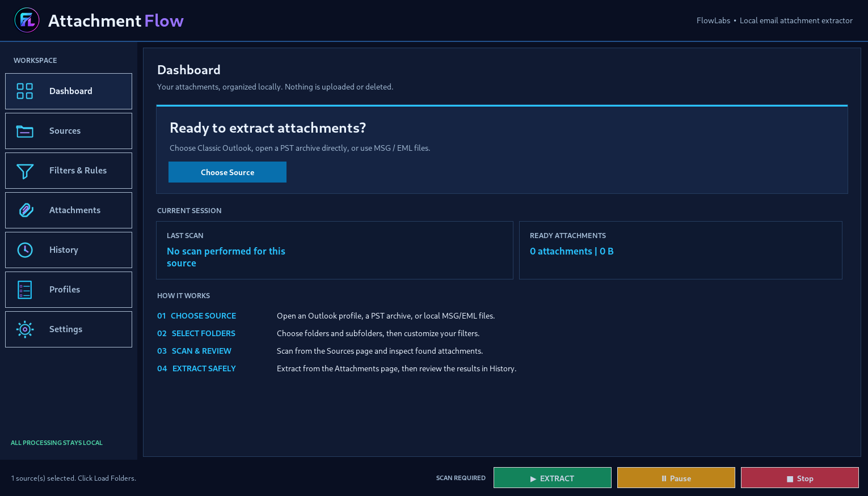The image size is (868, 496).
Task: Open the Settings page label
Action: click(66, 329)
